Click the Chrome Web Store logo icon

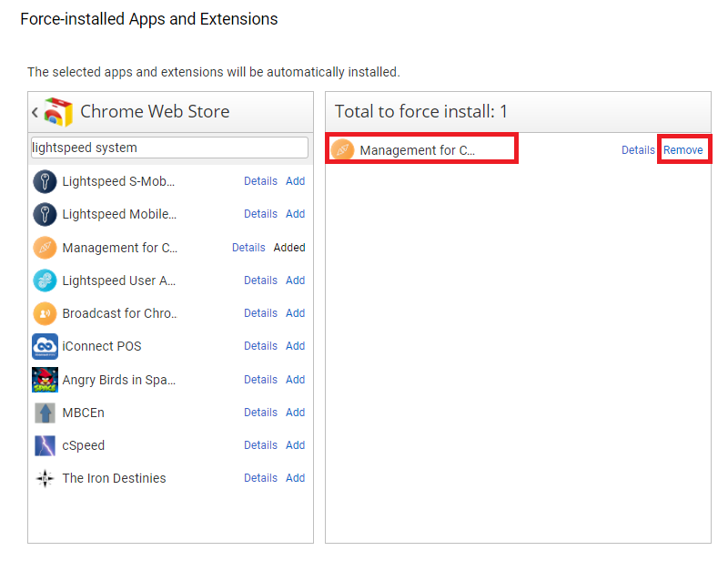[x=58, y=112]
